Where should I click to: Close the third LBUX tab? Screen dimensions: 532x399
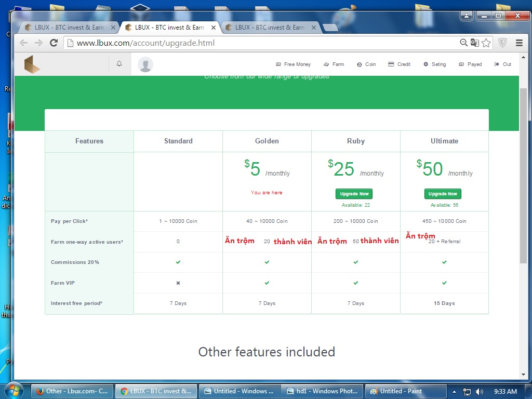click(x=313, y=28)
